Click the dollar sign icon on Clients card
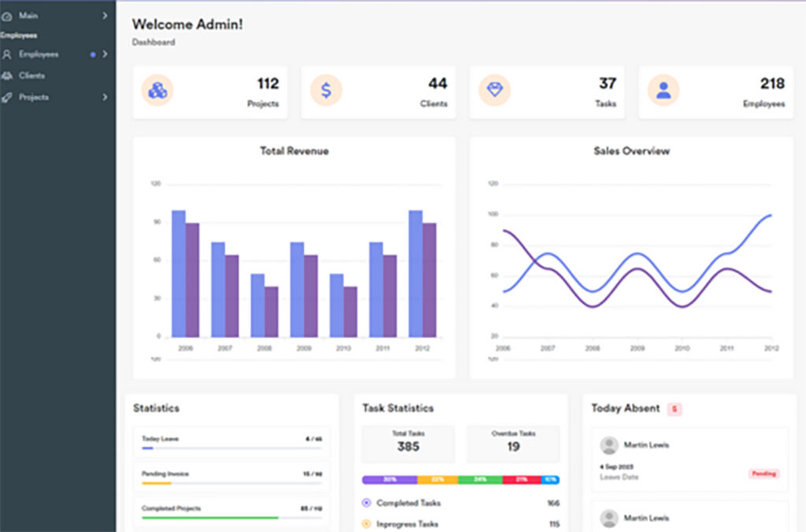The image size is (806, 532). 326,91
